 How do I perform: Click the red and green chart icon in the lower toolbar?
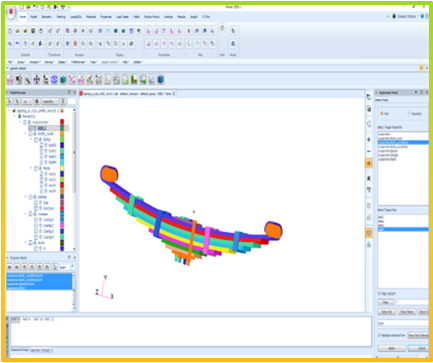coord(134,80)
